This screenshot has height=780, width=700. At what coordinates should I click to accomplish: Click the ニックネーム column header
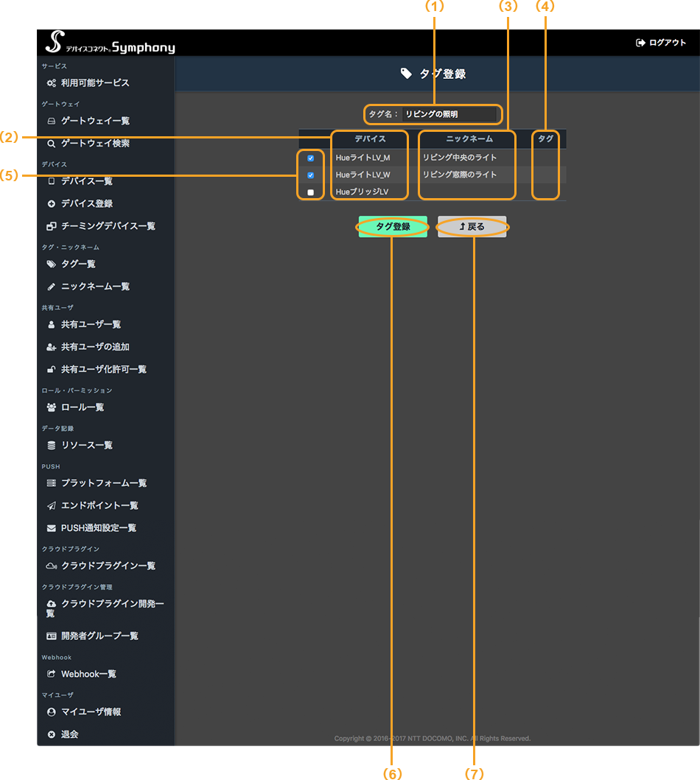[x=469, y=138]
